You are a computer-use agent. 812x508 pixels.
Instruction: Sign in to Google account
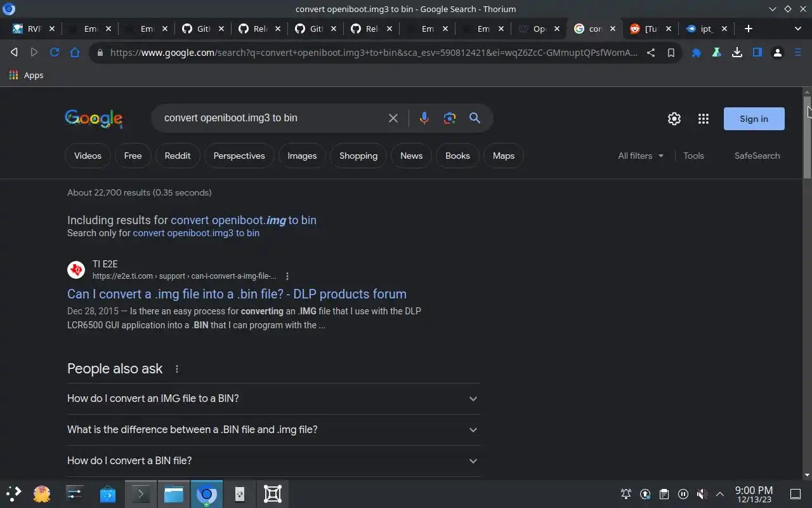click(x=754, y=119)
